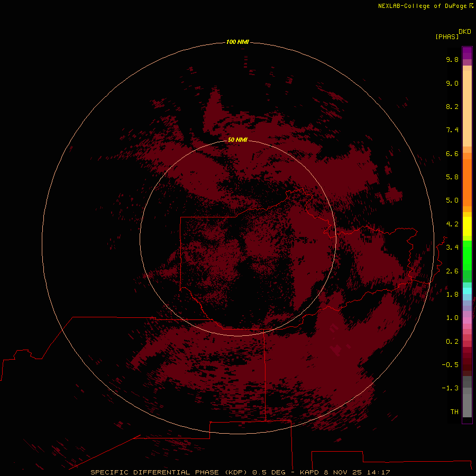The image size is (476, 476).
Task: Click the -1.3 scale label
Action: 450,388
